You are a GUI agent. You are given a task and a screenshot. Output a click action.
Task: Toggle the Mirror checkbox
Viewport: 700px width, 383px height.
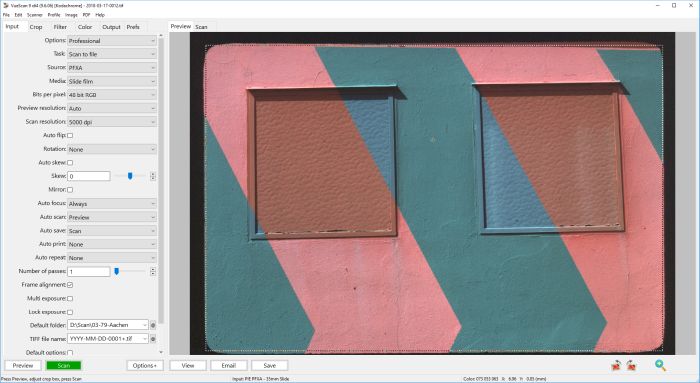click(x=70, y=190)
